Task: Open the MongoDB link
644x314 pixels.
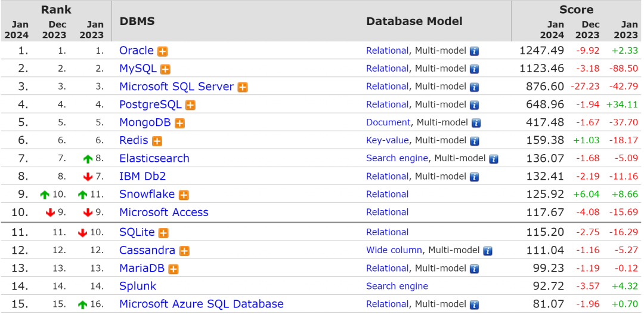Action: (x=145, y=122)
